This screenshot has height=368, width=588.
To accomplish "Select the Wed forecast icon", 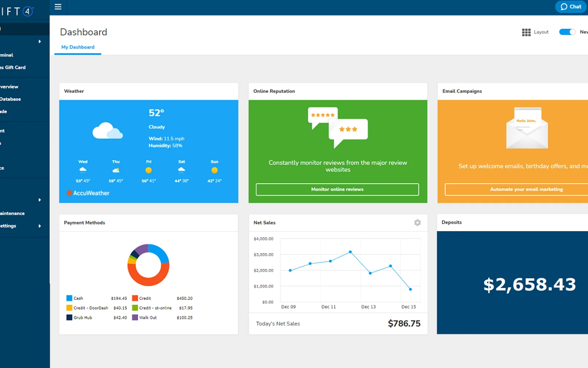I will (x=83, y=170).
